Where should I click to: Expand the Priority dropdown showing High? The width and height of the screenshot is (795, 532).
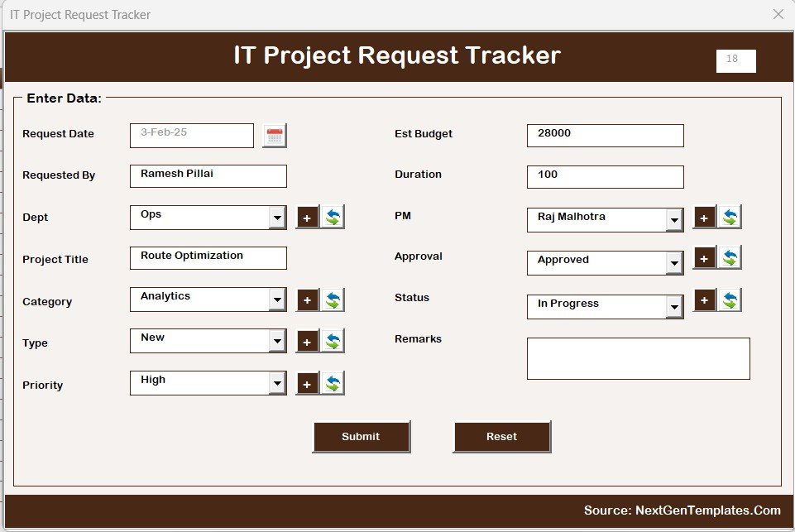[278, 384]
